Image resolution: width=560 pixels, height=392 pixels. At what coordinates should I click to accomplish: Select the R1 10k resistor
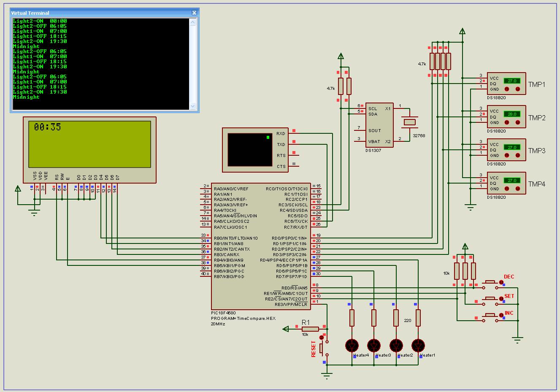click(311, 329)
